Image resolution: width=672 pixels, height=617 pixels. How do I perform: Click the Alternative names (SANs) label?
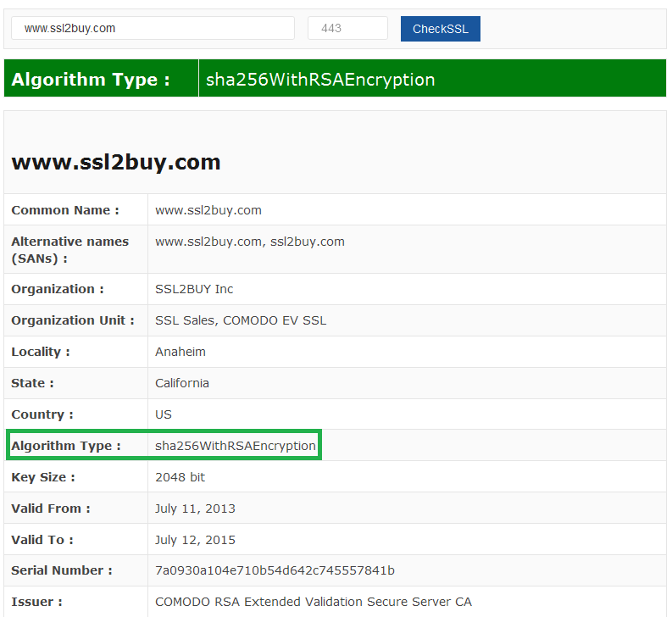[x=69, y=250]
